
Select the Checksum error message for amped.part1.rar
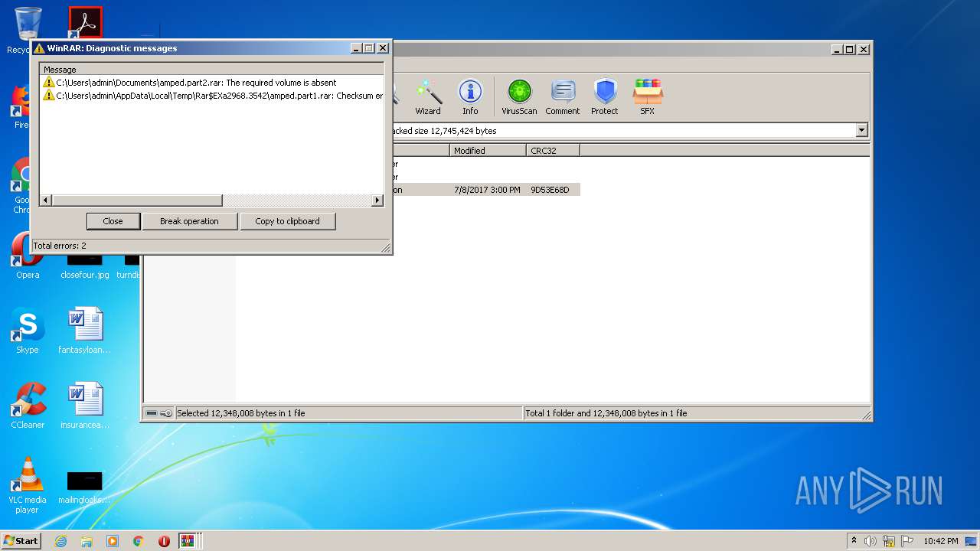[x=212, y=96]
